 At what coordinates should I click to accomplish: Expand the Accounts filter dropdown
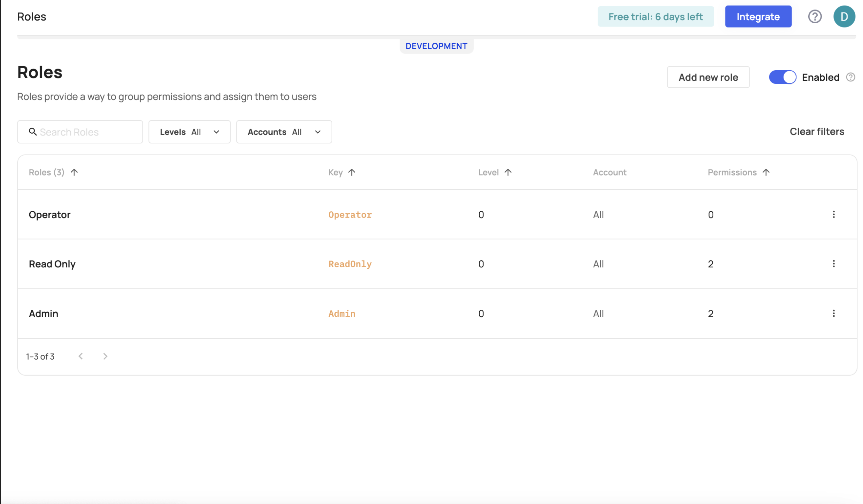click(x=284, y=132)
